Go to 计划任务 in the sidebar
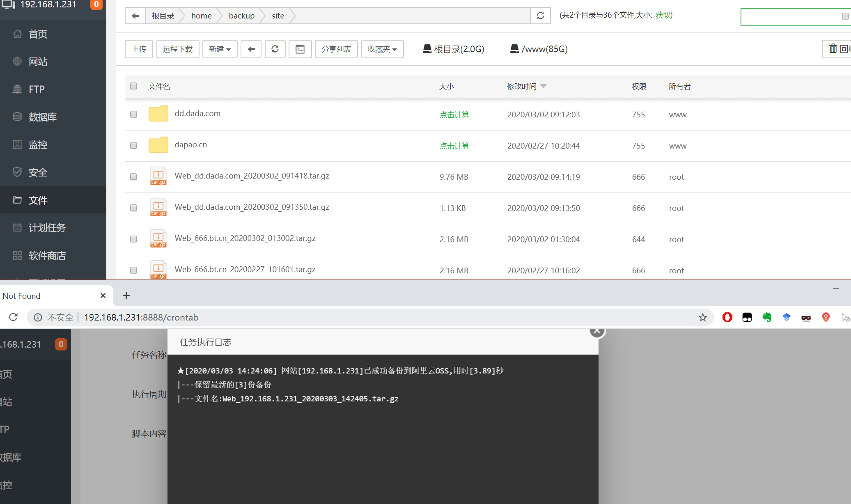Image resolution: width=851 pixels, height=504 pixels. tap(47, 228)
